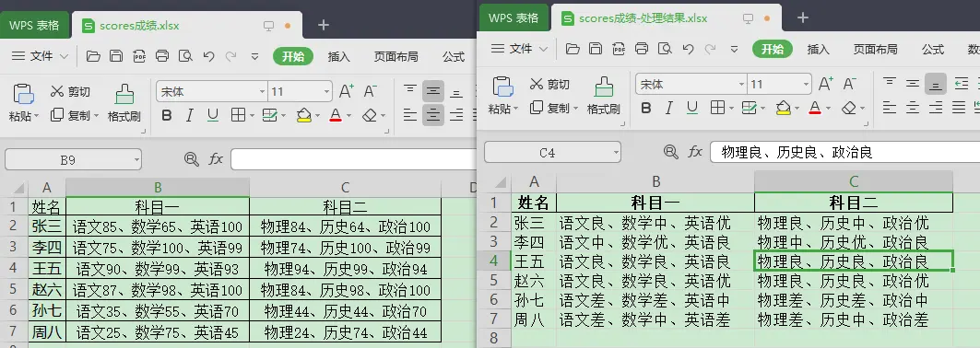Open name box C4 dropdown in right window
Screen dimensions: 980x348
click(616, 152)
